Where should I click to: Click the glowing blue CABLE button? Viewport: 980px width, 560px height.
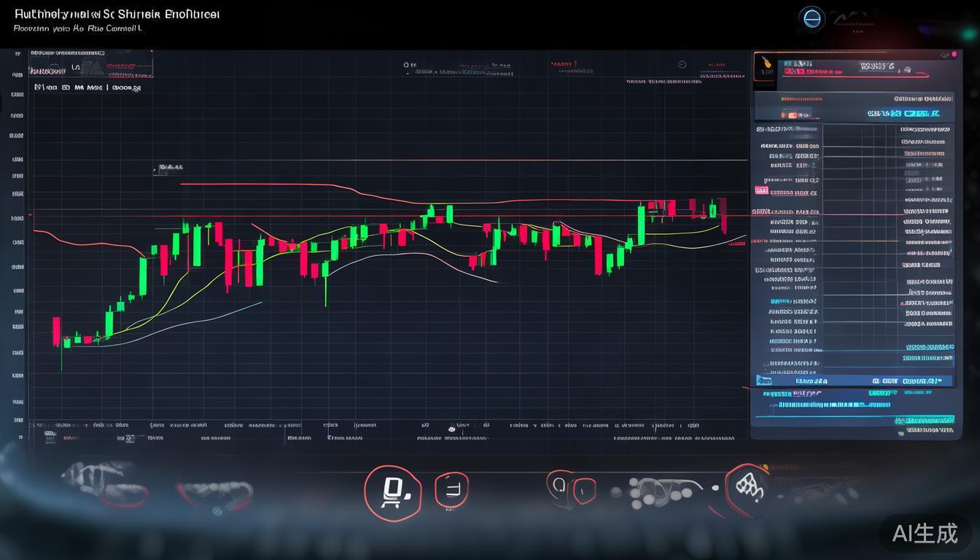(921, 113)
